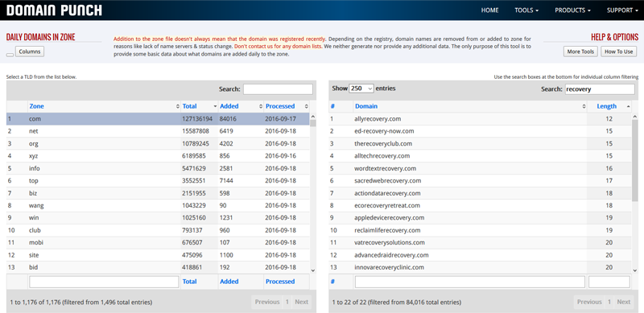Select the mobi zone row
This screenshot has width=644, height=313.
pyautogui.click(x=158, y=242)
